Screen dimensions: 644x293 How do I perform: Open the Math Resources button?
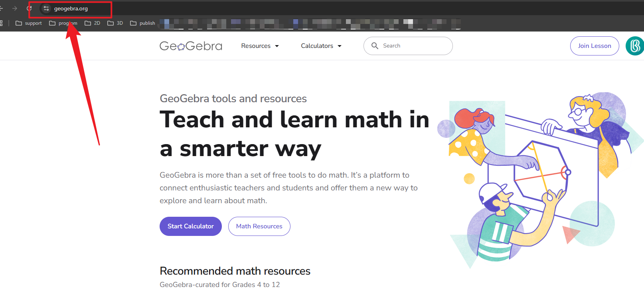[x=259, y=226]
